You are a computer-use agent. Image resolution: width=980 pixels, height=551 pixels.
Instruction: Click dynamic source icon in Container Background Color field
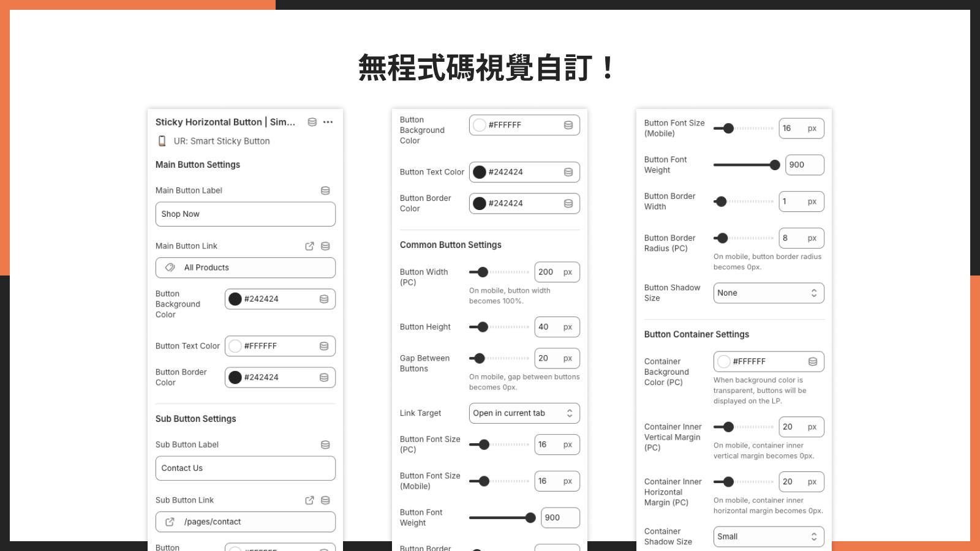813,361
